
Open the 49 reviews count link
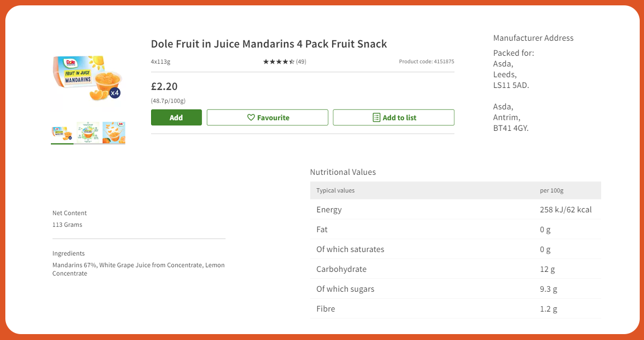[x=301, y=62]
